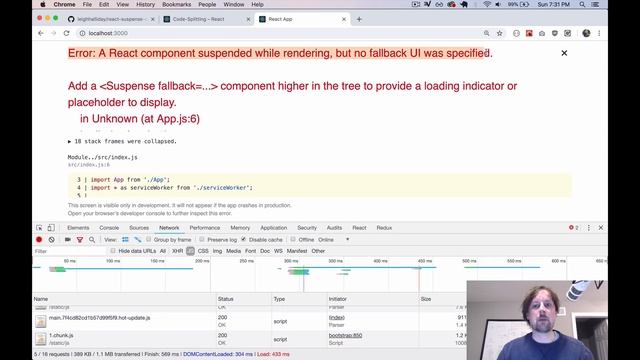The image size is (640, 360).
Task: Select the 1.chunk.js request row
Action: 250,339
